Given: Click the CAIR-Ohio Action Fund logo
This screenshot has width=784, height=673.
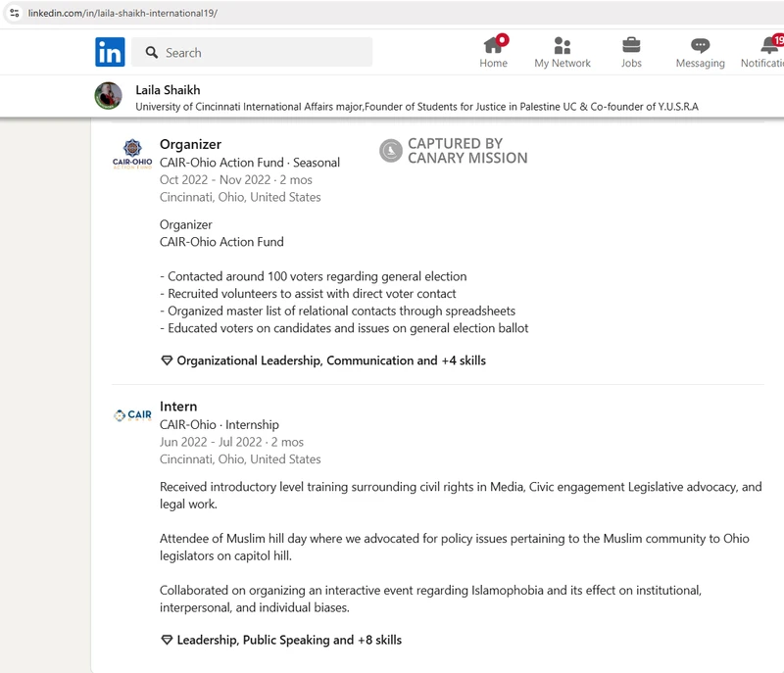Looking at the screenshot, I should [x=132, y=155].
